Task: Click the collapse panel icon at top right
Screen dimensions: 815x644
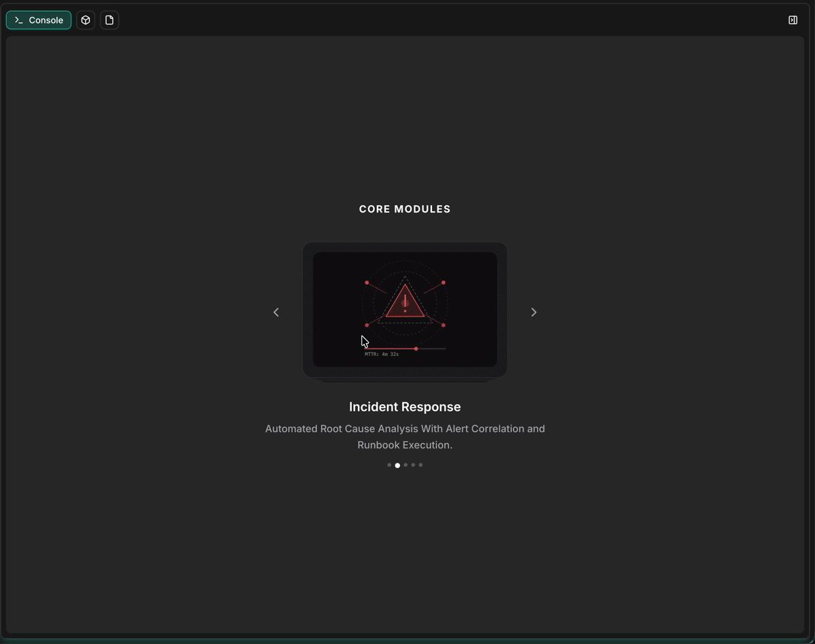Action: [793, 20]
